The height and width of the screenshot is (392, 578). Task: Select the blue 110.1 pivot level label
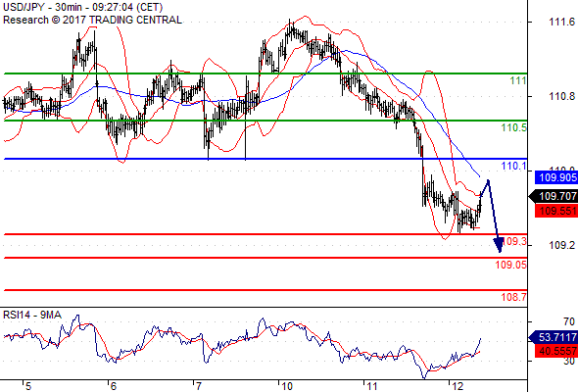[x=514, y=167]
